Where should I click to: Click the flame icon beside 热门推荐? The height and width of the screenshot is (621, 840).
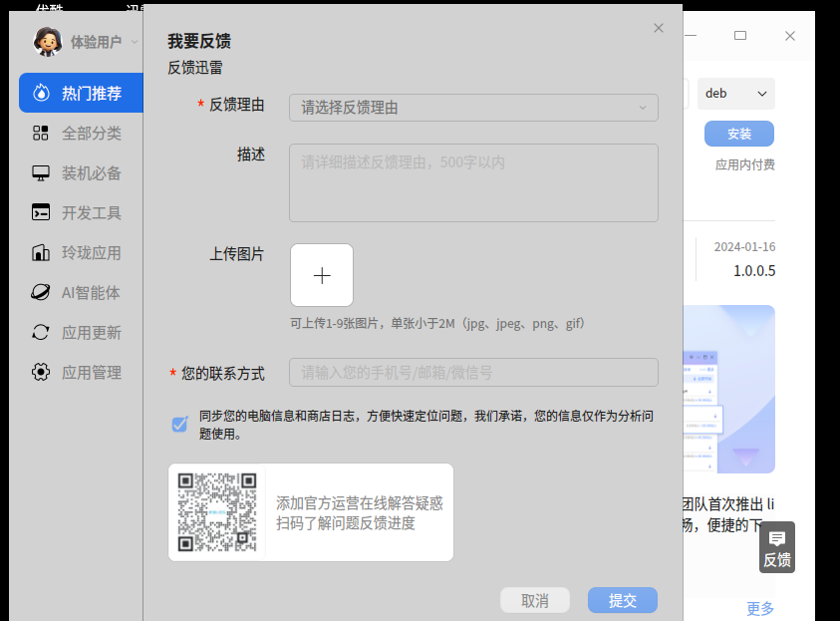pos(41,93)
